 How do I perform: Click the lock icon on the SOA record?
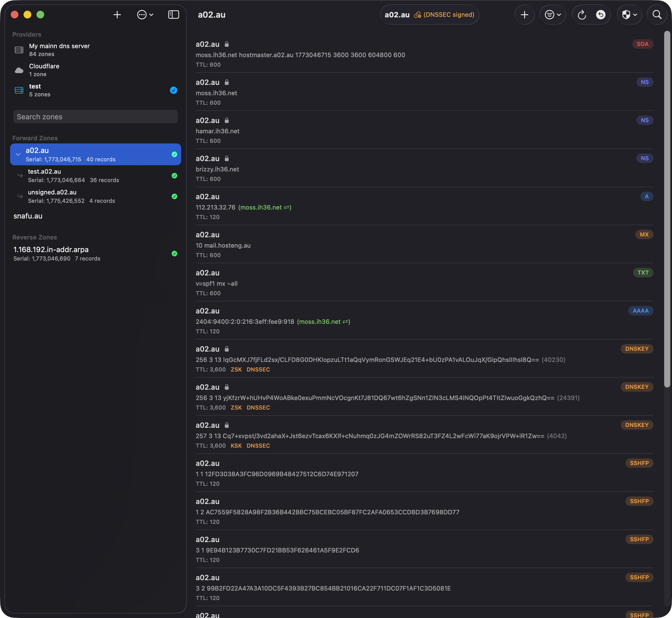227,44
